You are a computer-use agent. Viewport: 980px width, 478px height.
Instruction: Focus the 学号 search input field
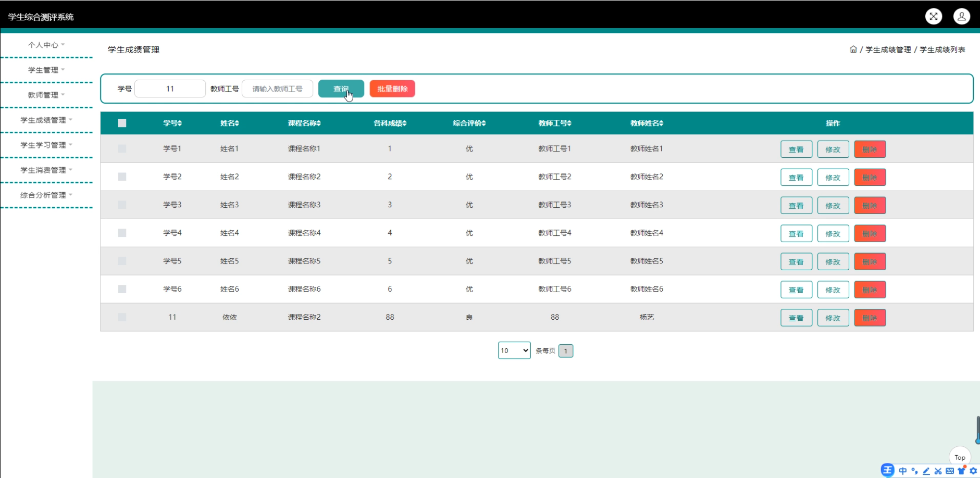pyautogui.click(x=170, y=89)
